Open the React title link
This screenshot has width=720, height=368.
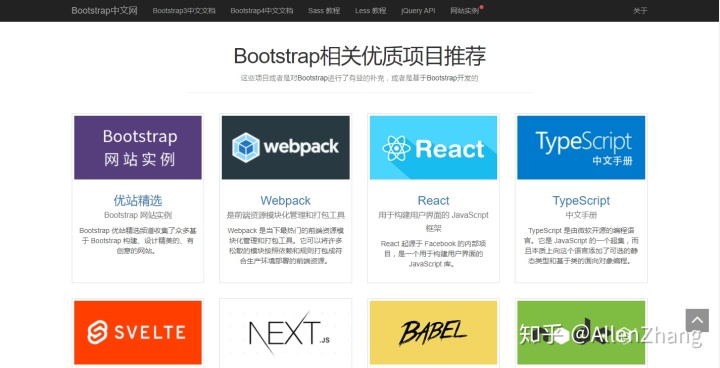click(433, 200)
